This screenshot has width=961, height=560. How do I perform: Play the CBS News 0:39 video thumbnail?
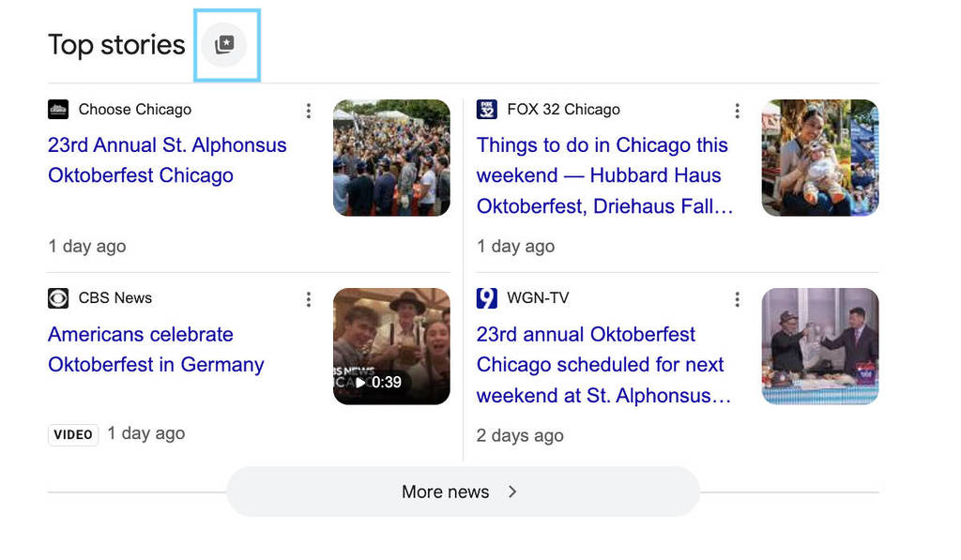coord(391,346)
